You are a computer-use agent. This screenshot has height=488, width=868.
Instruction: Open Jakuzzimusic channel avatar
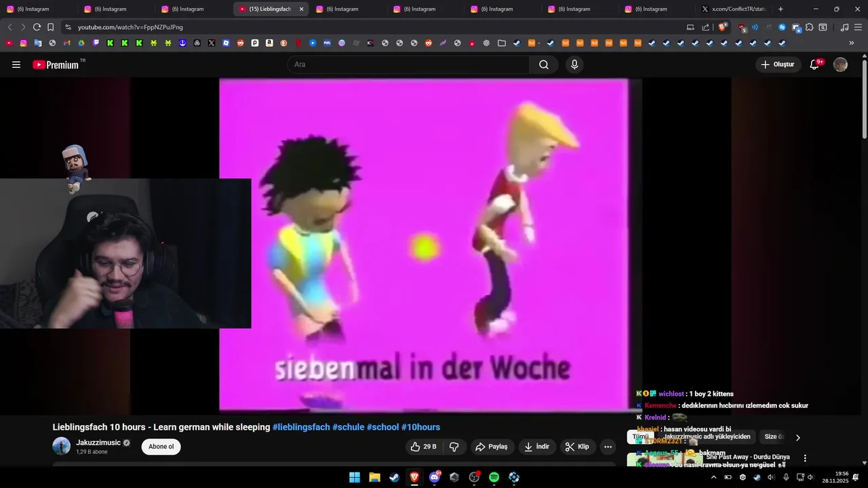pos(62,446)
